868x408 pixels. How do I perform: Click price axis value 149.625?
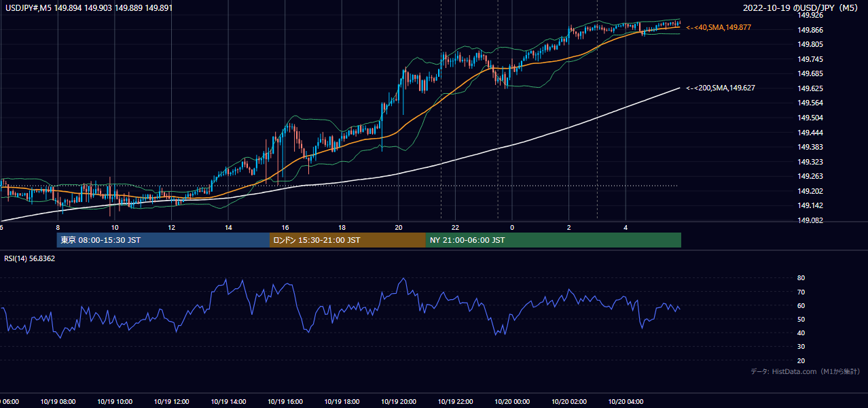click(810, 88)
